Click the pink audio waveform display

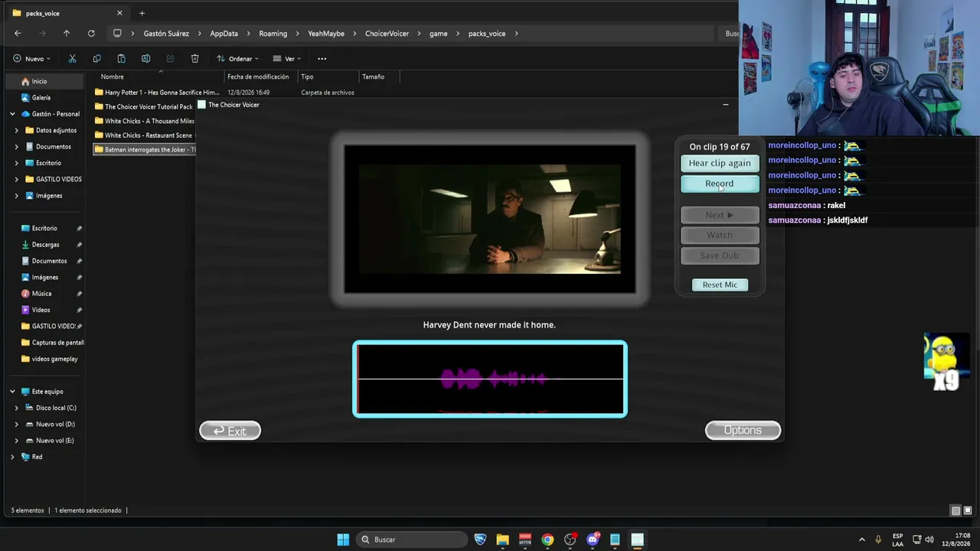[x=490, y=379]
